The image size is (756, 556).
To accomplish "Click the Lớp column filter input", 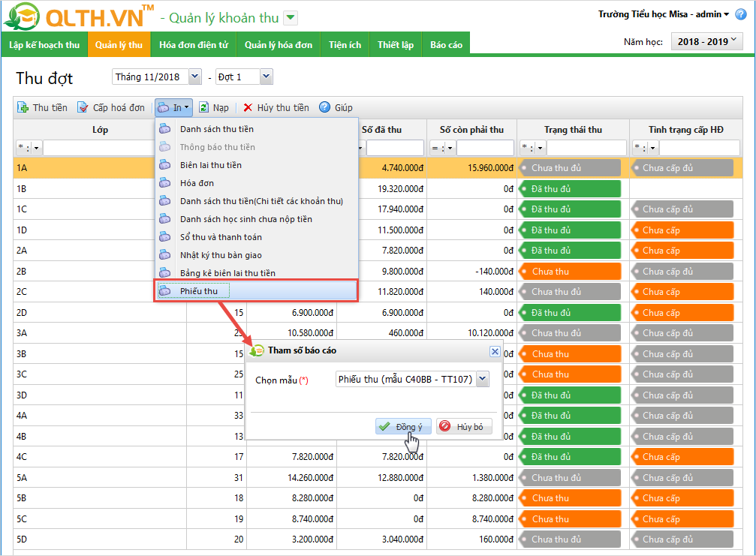I will [99, 148].
